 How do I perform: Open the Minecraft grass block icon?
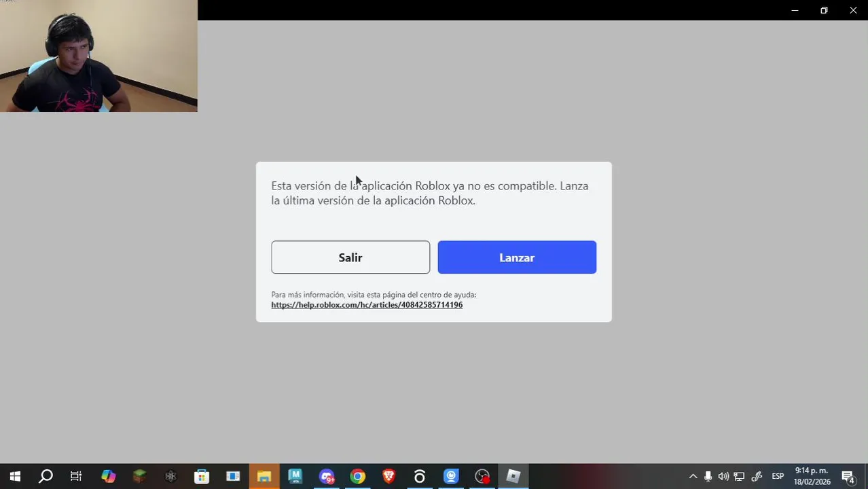click(x=139, y=476)
